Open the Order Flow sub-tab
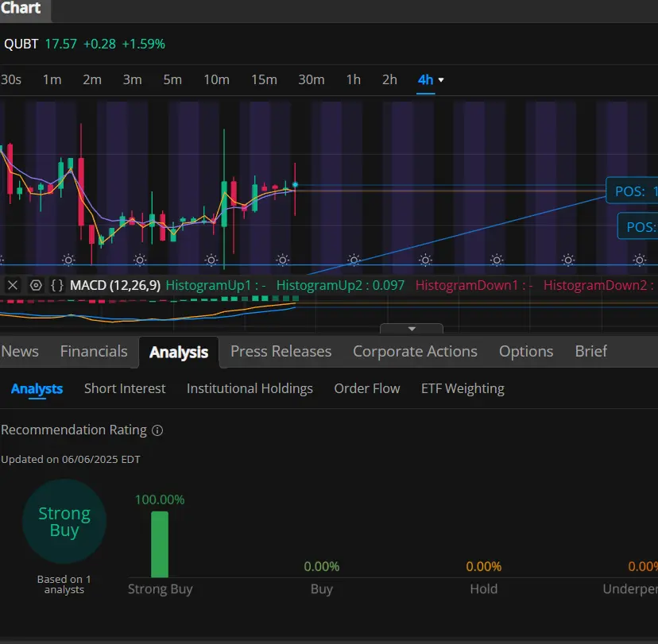 point(367,388)
